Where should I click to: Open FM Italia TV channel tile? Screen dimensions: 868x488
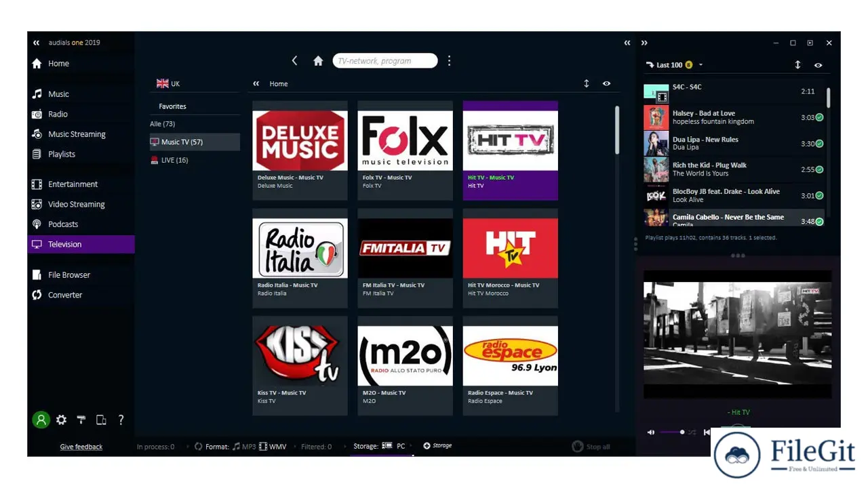[405, 258]
